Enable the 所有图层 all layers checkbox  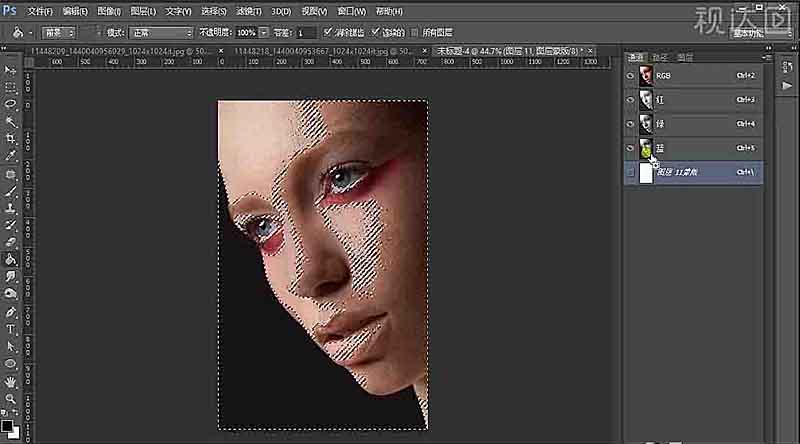coord(414,33)
